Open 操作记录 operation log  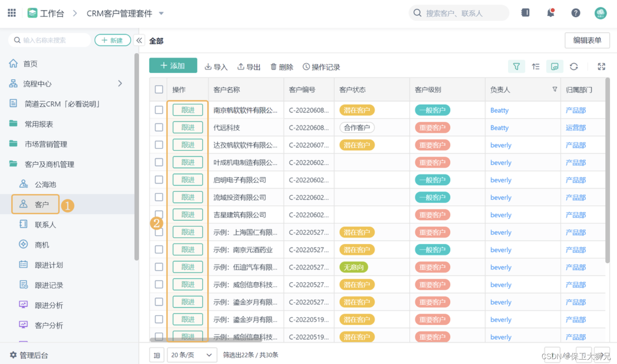click(x=321, y=67)
